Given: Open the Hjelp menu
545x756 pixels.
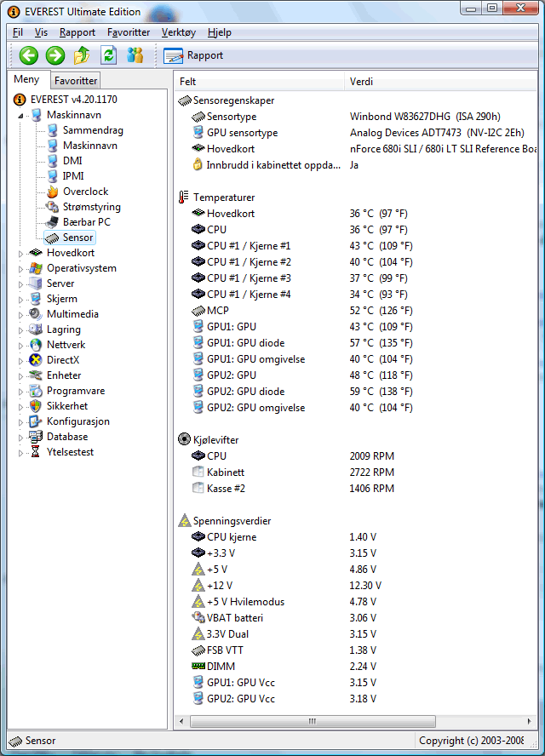Looking at the screenshot, I should pyautogui.click(x=220, y=32).
